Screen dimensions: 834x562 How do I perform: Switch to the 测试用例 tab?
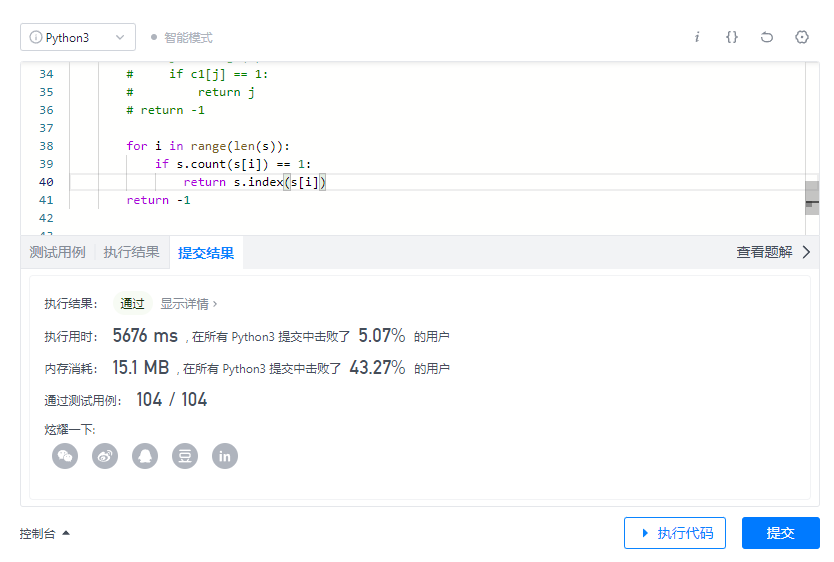57,252
